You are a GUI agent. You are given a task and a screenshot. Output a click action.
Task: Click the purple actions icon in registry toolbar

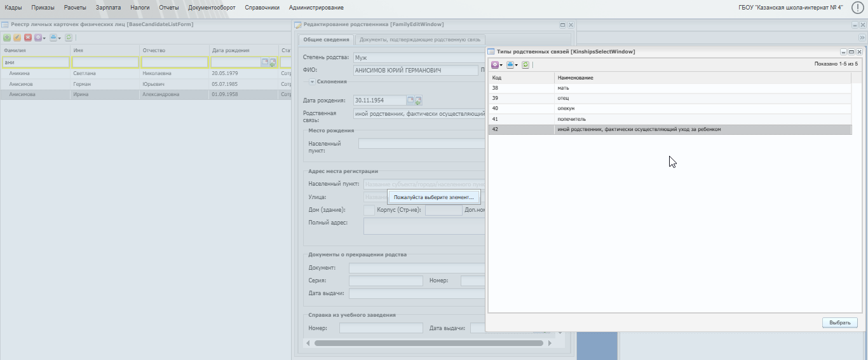pos(38,38)
